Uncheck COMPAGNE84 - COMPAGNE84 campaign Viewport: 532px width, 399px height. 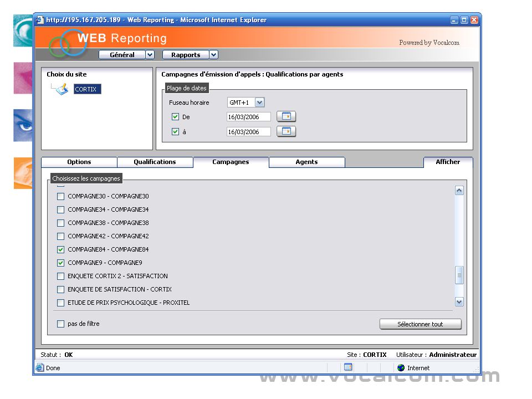(x=60, y=249)
